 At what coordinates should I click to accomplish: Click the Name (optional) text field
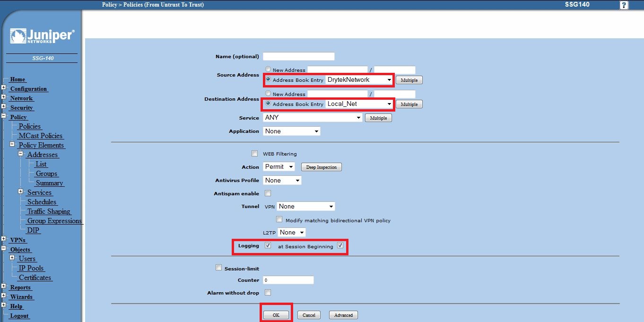coord(298,56)
